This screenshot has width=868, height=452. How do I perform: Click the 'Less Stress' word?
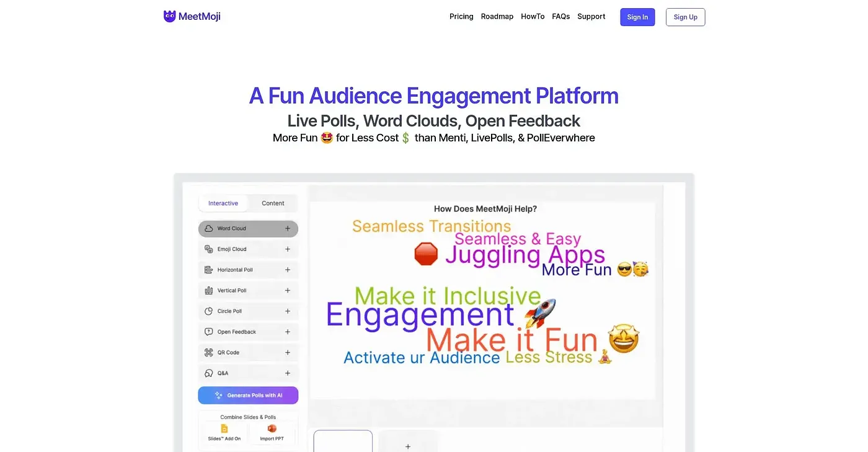(x=549, y=357)
